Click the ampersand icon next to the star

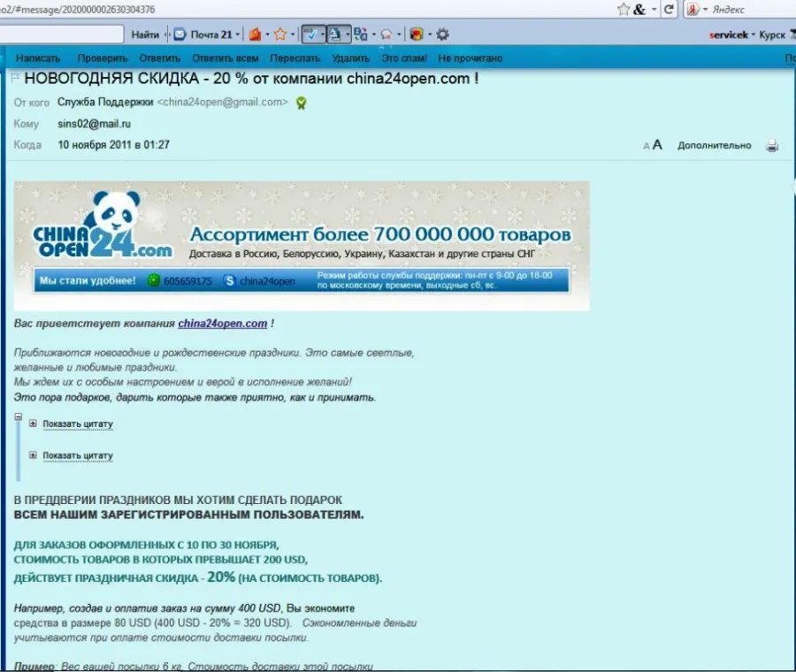pyautogui.click(x=639, y=9)
